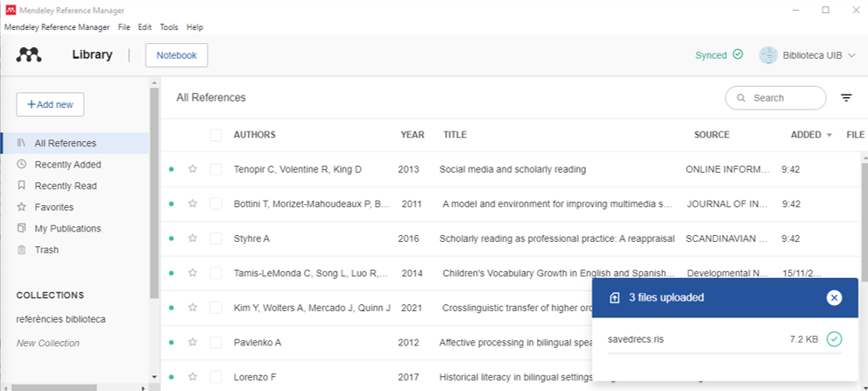
Task: Click the unread green dot for Tenopir C
Action: coord(171,169)
